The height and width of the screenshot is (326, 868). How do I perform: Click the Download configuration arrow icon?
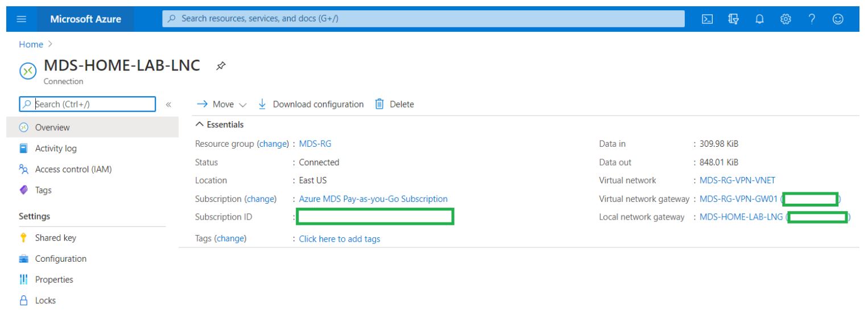click(262, 104)
